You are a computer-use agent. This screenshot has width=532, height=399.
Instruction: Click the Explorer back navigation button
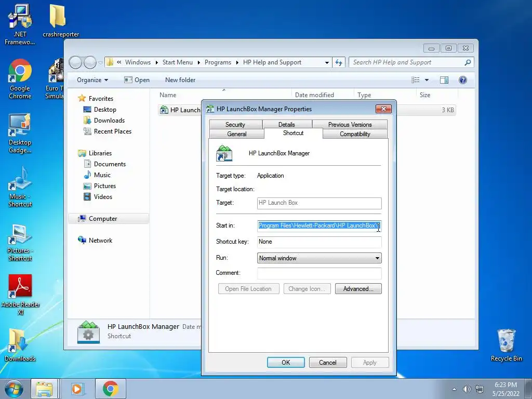point(76,62)
